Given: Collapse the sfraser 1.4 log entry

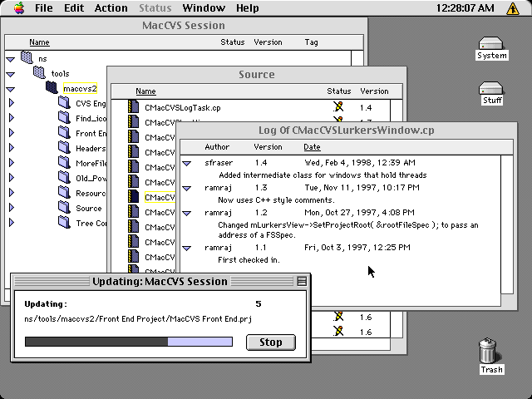Looking at the screenshot, I should tap(187, 163).
